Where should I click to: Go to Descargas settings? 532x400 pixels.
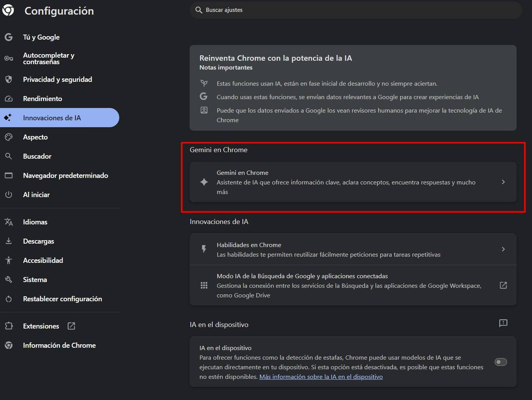(x=60, y=241)
